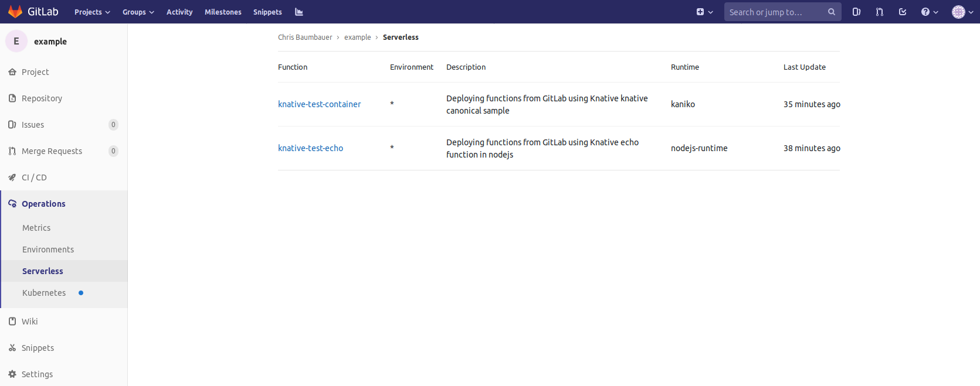The image size is (980, 386).
Task: Open example breadcrumb link
Action: coord(358,37)
